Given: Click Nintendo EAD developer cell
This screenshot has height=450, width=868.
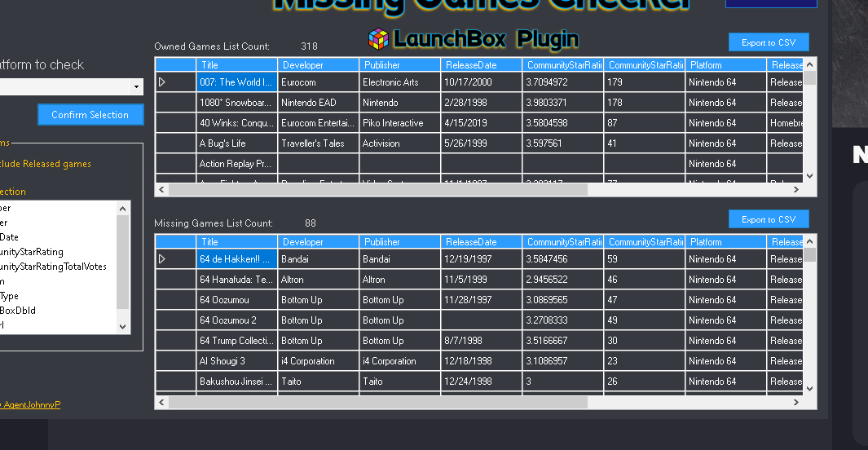Looking at the screenshot, I should pyautogui.click(x=319, y=103).
